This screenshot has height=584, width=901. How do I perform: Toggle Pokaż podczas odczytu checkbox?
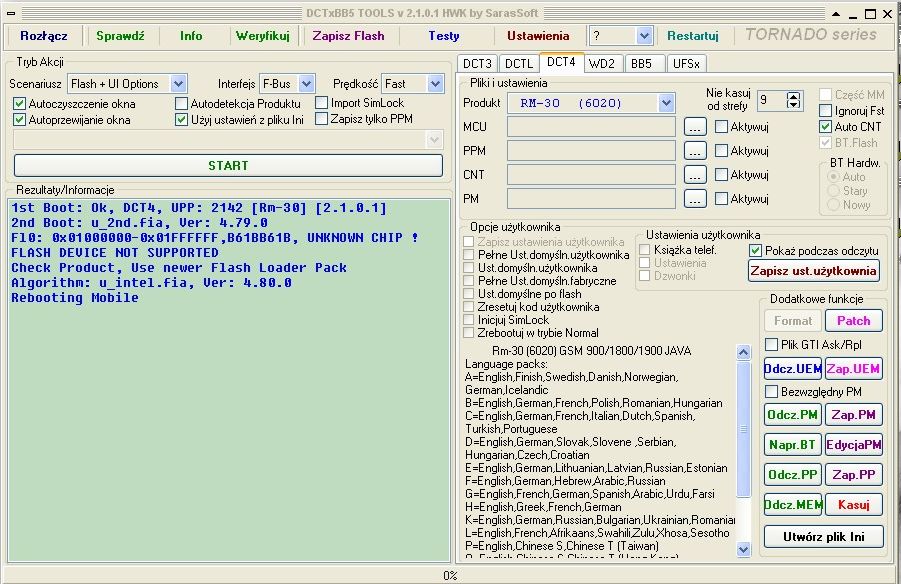tap(756, 251)
